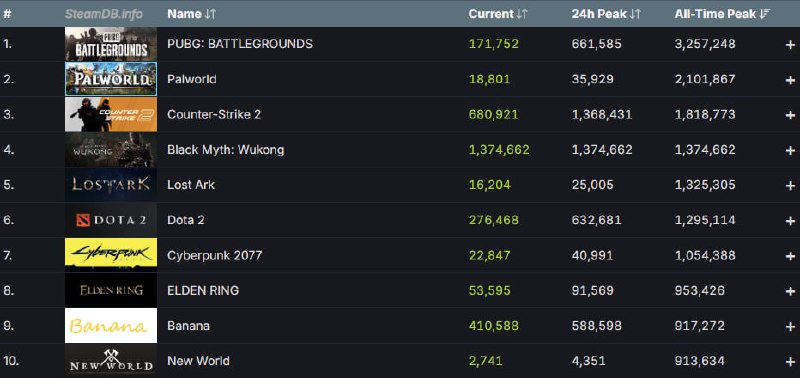Viewport: 800px width, 378px height.
Task: Select all-time peak value 1,325,305
Action: click(705, 185)
